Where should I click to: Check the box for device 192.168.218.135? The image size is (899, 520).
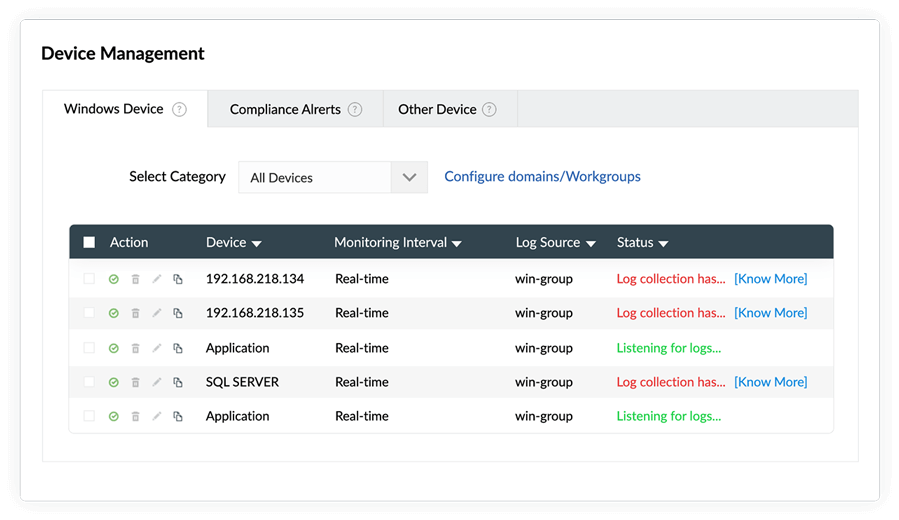pos(89,313)
